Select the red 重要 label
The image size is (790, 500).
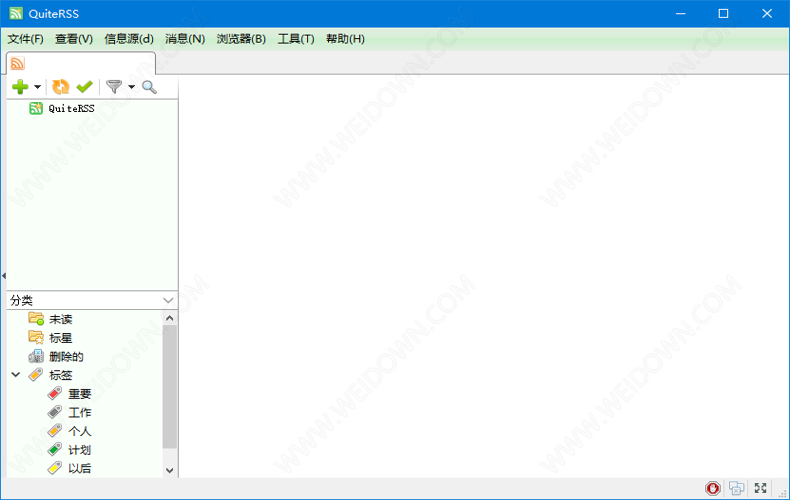78,394
